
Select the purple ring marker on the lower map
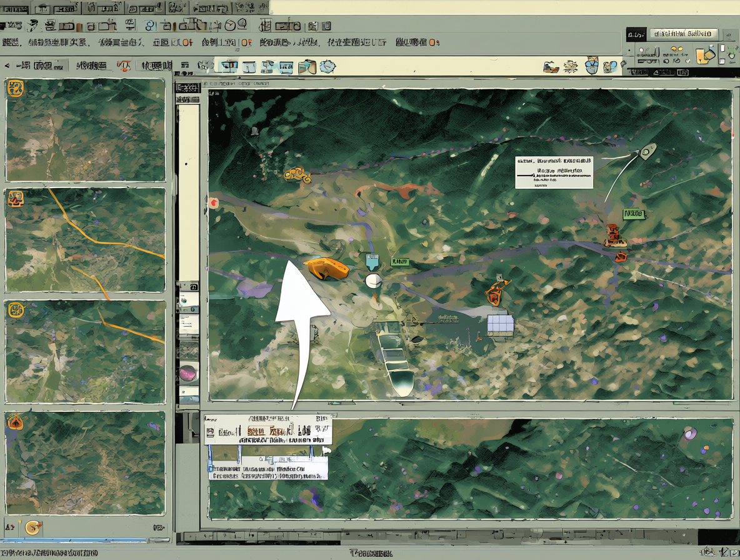tap(691, 433)
